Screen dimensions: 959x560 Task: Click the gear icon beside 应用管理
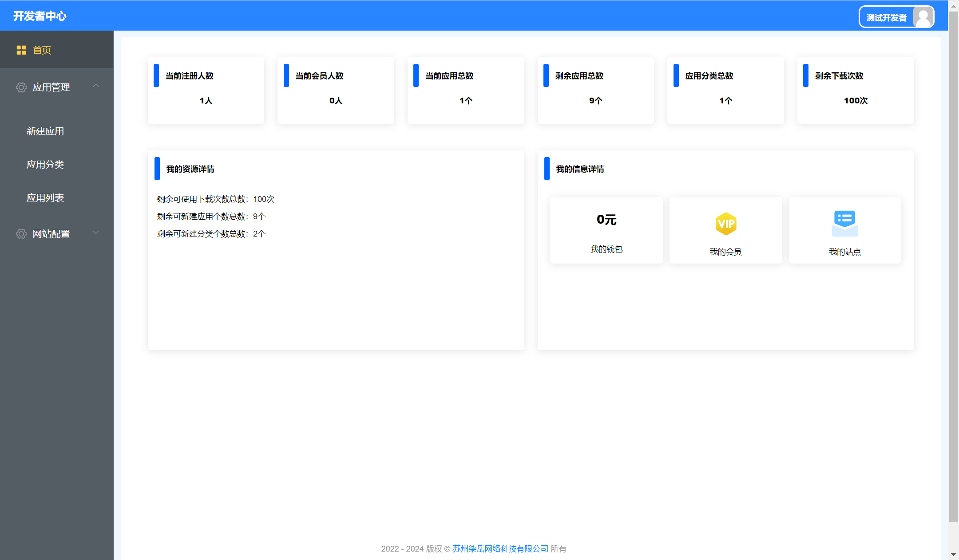click(x=21, y=87)
